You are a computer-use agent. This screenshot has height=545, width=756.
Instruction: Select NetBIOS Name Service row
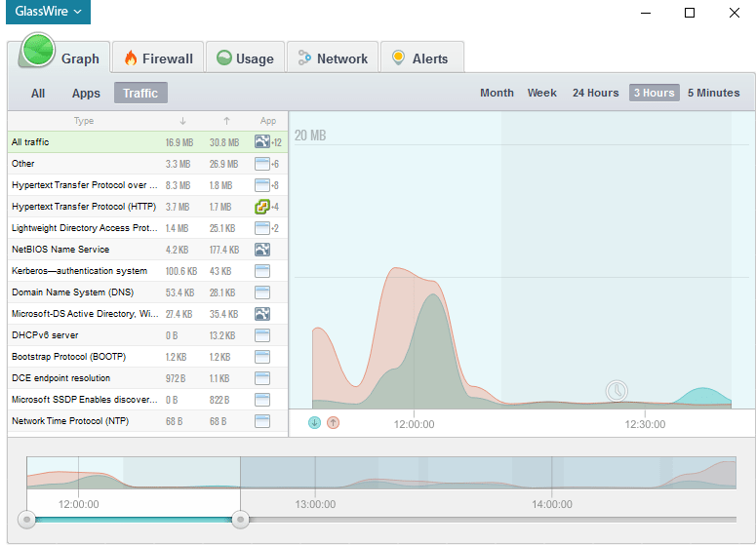147,250
